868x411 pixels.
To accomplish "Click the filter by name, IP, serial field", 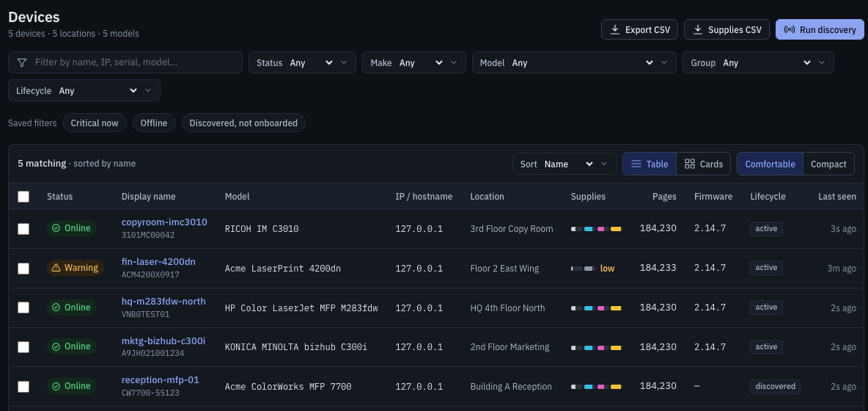I will [125, 62].
